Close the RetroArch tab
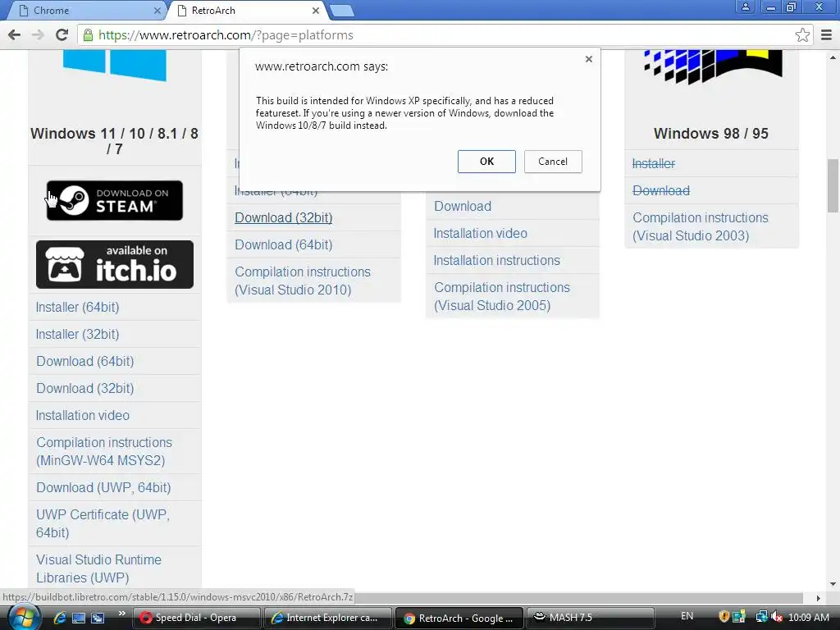The height and width of the screenshot is (630, 840). [316, 10]
